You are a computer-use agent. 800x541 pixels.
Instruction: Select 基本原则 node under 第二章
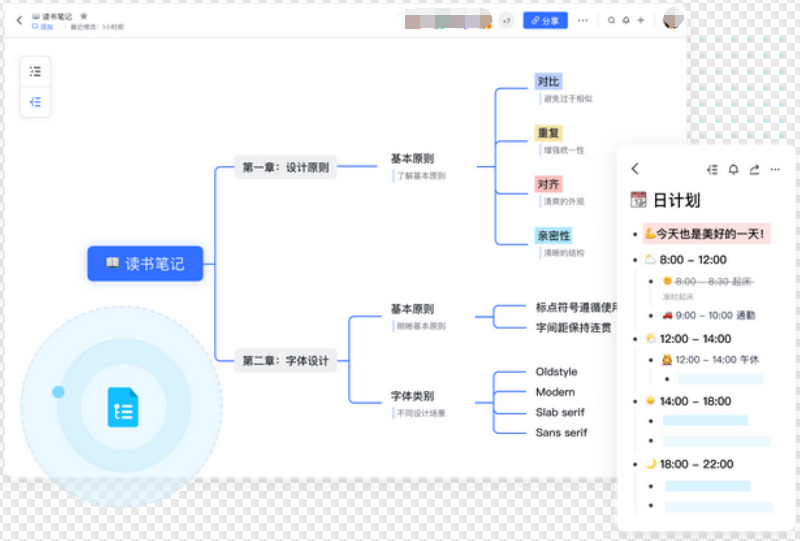[x=412, y=309]
